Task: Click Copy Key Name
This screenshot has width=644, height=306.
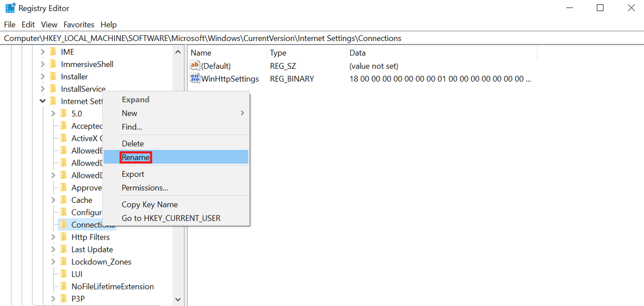Action: [149, 204]
